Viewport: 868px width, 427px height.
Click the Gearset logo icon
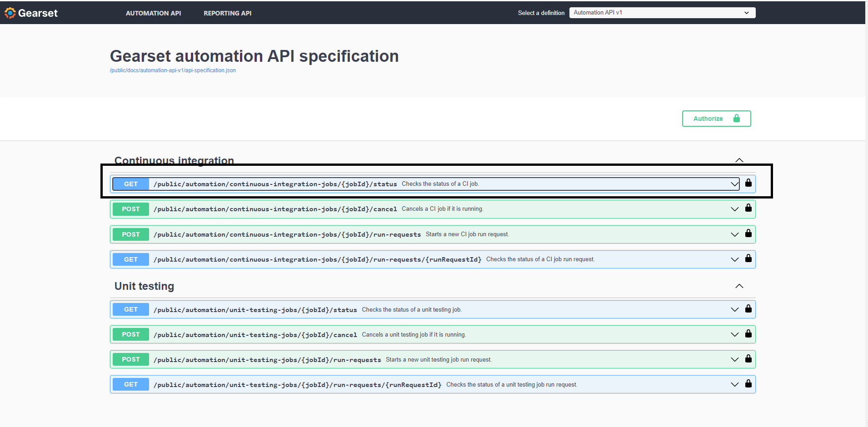click(x=10, y=13)
